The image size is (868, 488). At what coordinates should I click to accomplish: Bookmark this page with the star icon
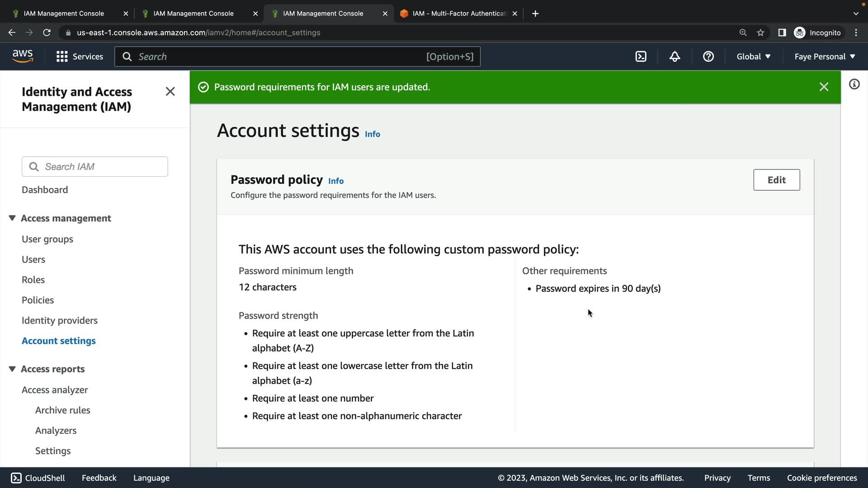[x=760, y=33]
